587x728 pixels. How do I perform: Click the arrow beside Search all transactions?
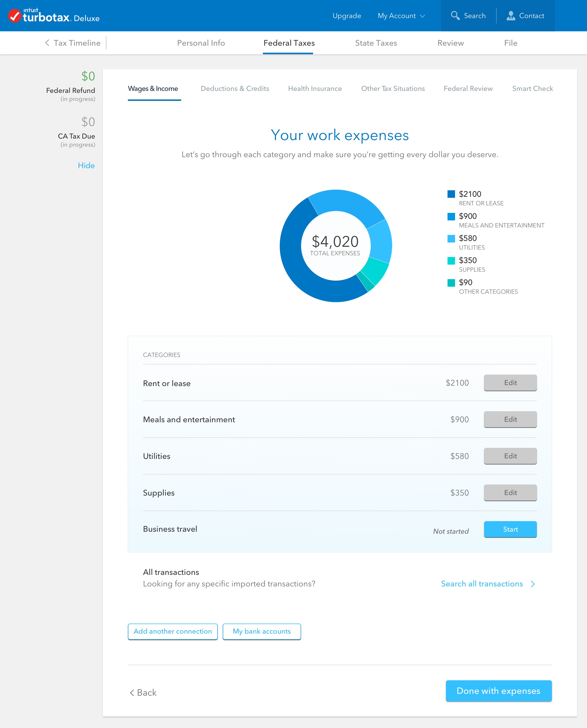pyautogui.click(x=533, y=584)
